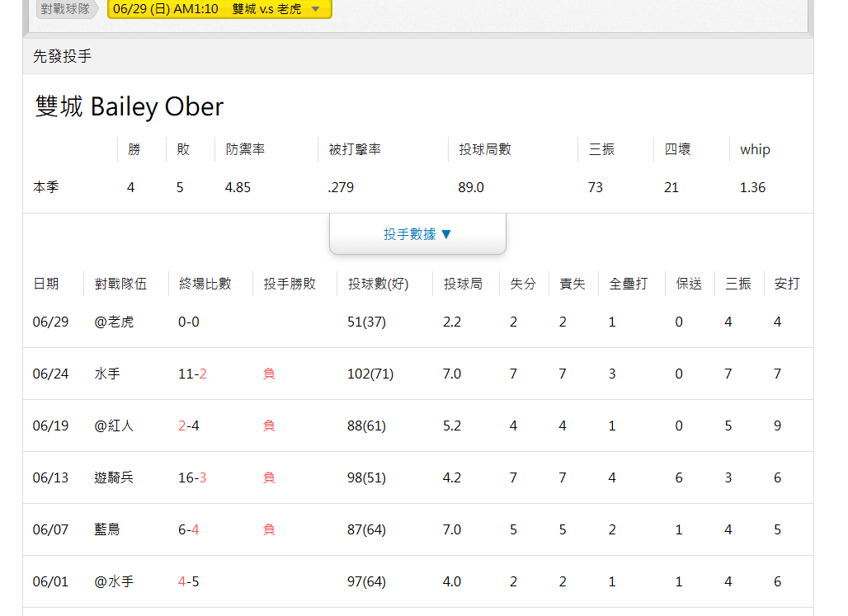Click the 投球局數 column header
The height and width of the screenshot is (616, 848).
485,149
